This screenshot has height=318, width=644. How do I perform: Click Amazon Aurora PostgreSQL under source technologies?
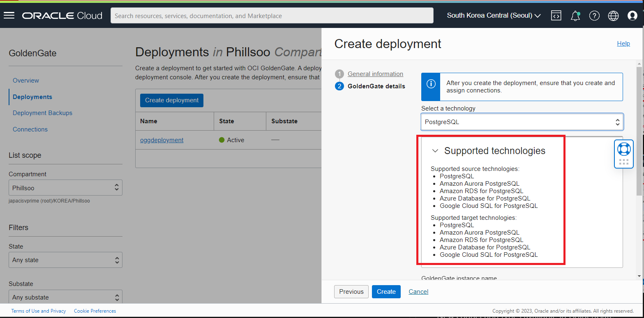click(x=480, y=184)
